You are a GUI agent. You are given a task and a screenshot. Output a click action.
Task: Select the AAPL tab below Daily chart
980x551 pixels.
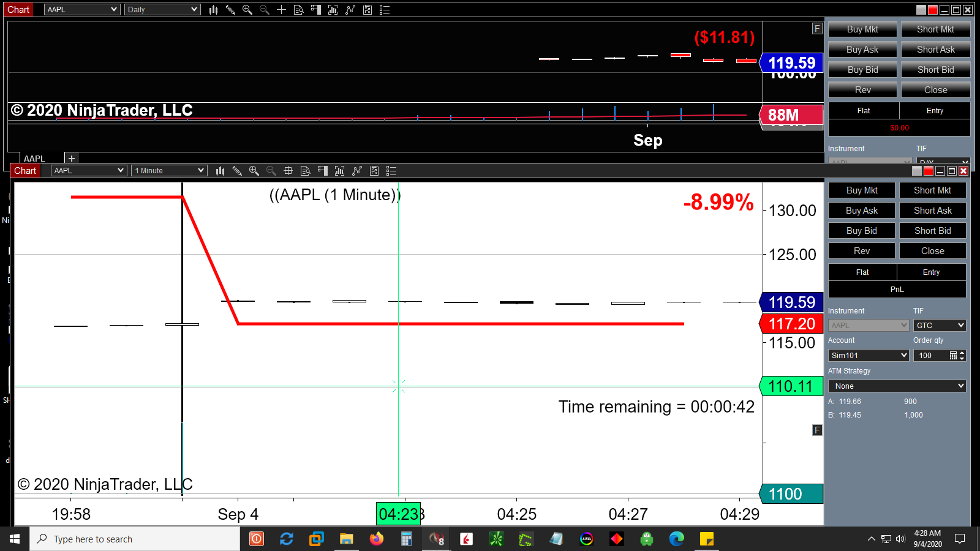coord(35,159)
